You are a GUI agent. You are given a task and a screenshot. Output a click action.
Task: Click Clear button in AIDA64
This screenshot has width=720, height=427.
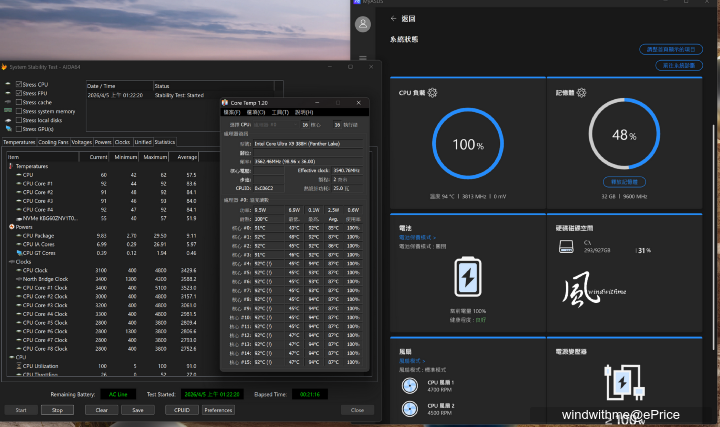pos(101,410)
